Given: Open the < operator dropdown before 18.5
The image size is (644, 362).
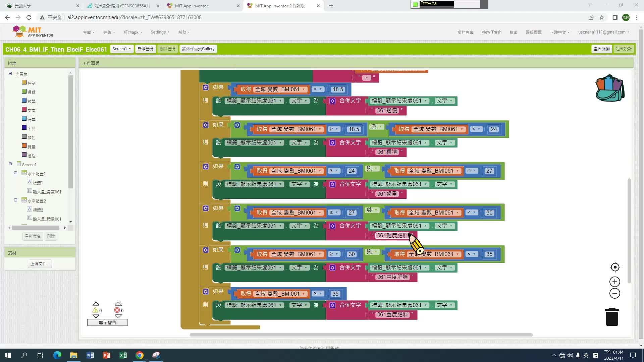Looking at the screenshot, I should pos(318,89).
